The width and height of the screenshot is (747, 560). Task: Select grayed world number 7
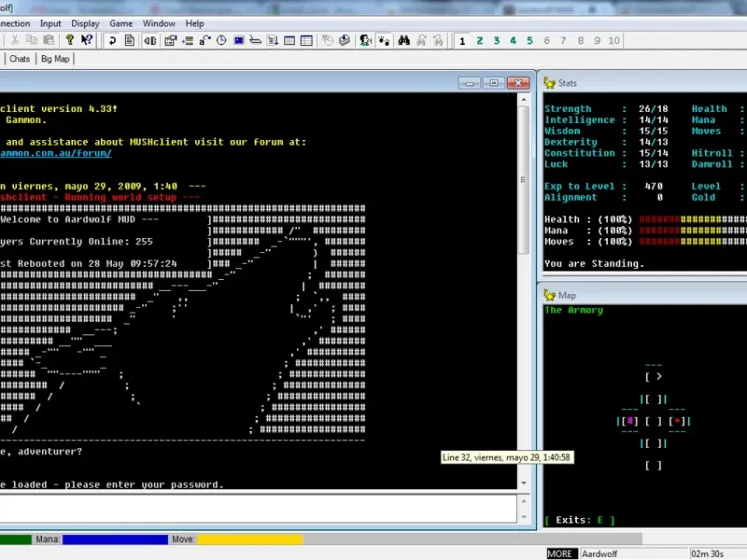point(563,41)
